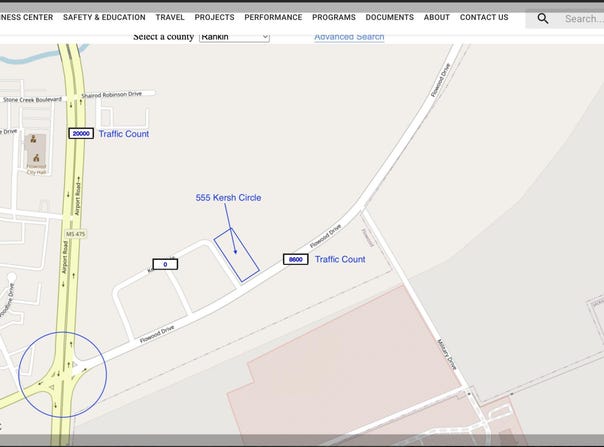Click the 20000 traffic count marker
The image size is (604, 447).
81,133
